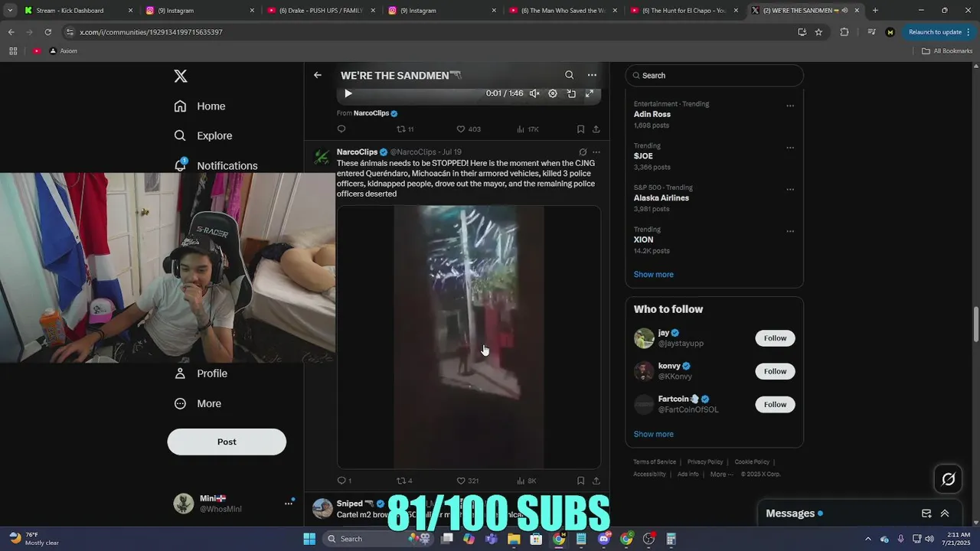
Task: Open more options on NarcoClips Jul 19 post
Action: tap(596, 152)
